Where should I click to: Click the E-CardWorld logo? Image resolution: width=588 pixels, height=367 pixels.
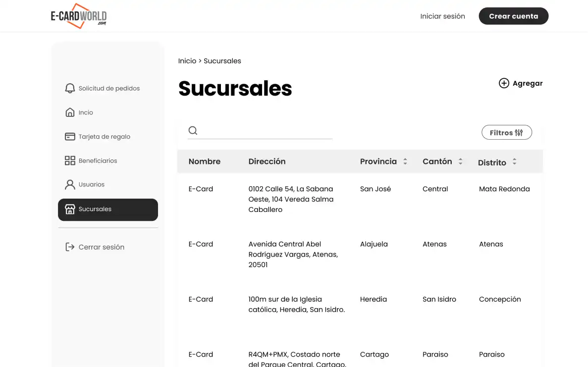(x=79, y=16)
